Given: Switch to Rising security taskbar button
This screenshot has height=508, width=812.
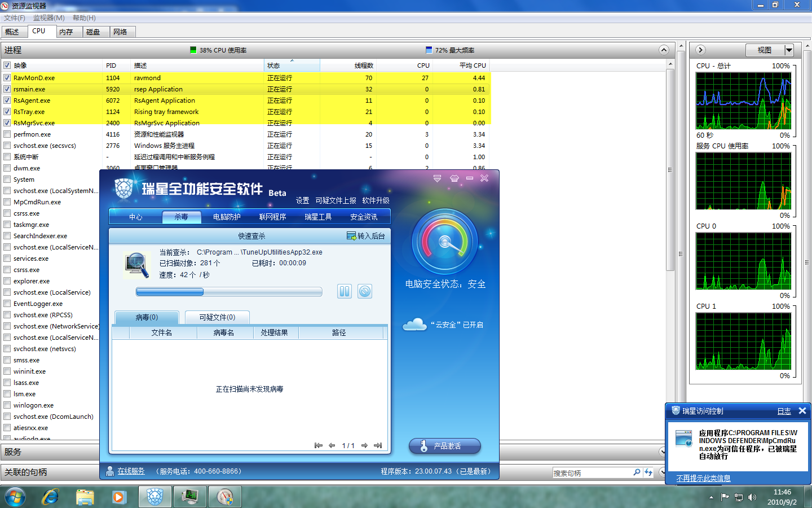Looking at the screenshot, I should 155,497.
